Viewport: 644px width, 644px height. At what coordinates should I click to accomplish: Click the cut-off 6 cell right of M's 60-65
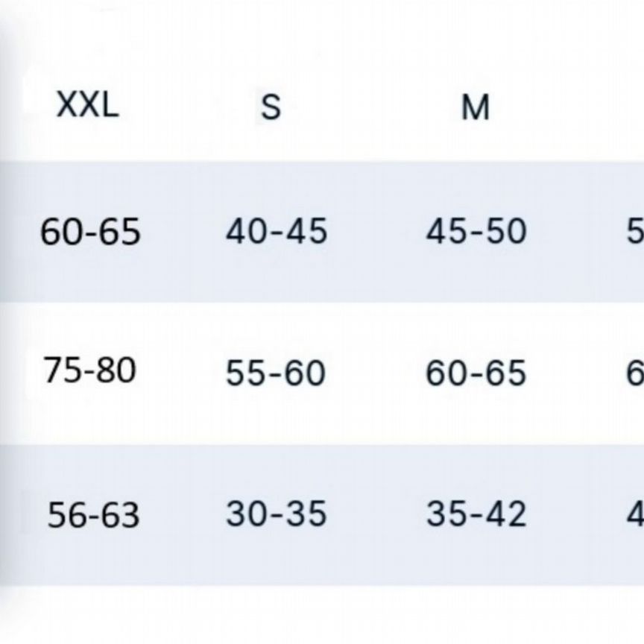[635, 373]
